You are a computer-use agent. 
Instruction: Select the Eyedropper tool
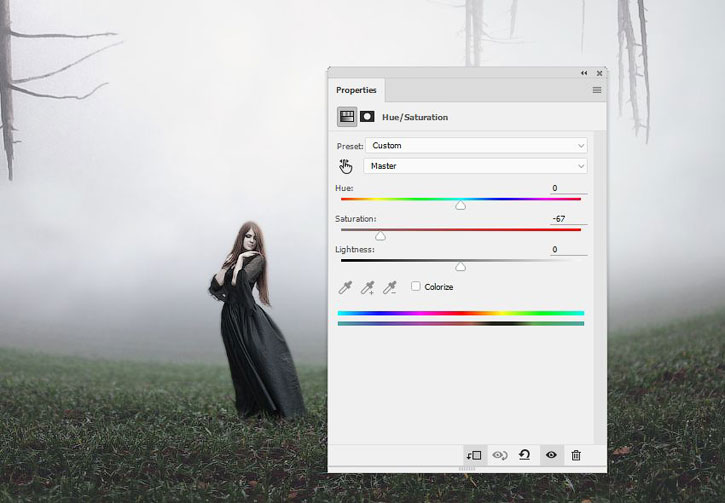[345, 288]
